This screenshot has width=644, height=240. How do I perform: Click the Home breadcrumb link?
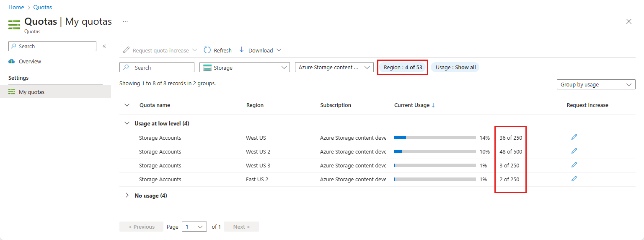pos(16,7)
